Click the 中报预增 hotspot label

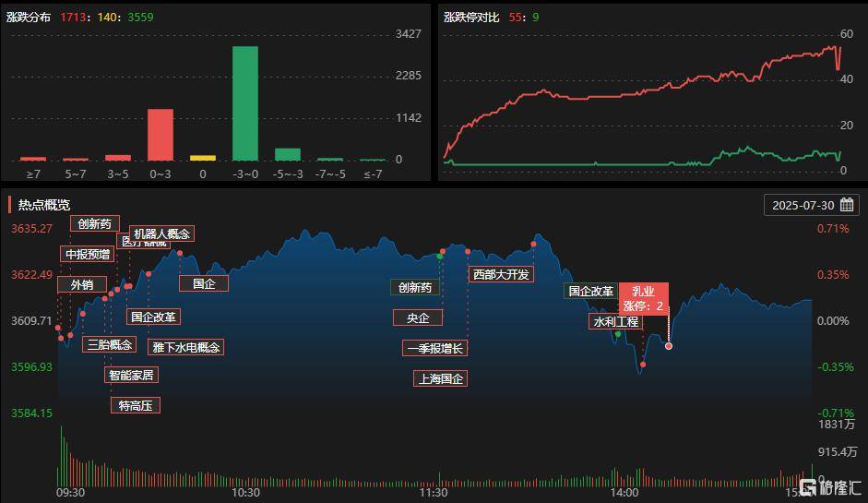click(86, 254)
